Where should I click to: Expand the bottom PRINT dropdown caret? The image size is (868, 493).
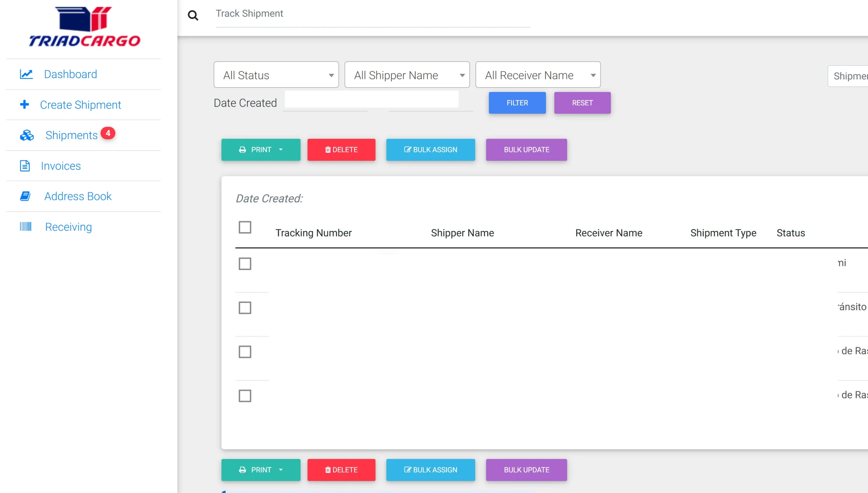pyautogui.click(x=281, y=470)
